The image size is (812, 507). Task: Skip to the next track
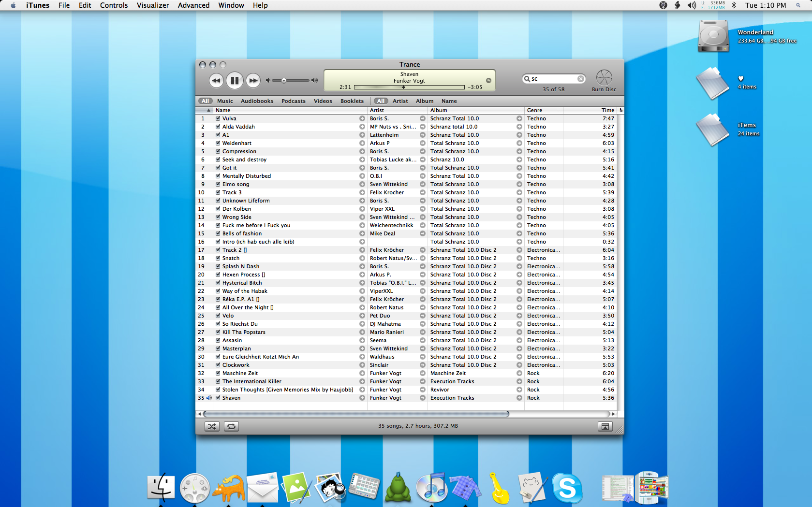(253, 81)
